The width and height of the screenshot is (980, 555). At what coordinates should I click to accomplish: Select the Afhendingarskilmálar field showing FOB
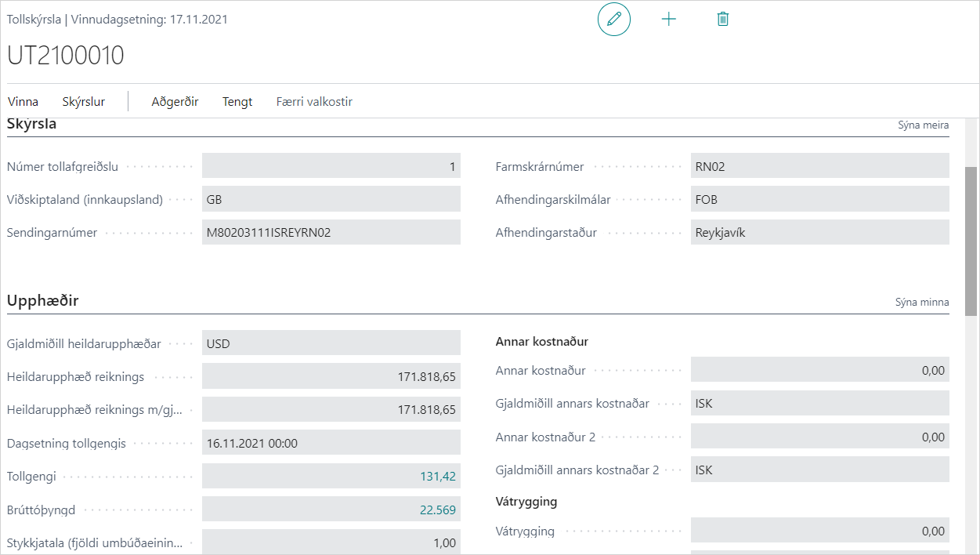(x=819, y=200)
